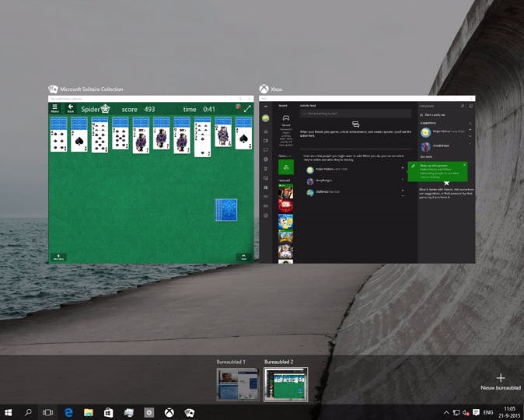Add Major Nelson from activity feed suggestions

coord(403,168)
